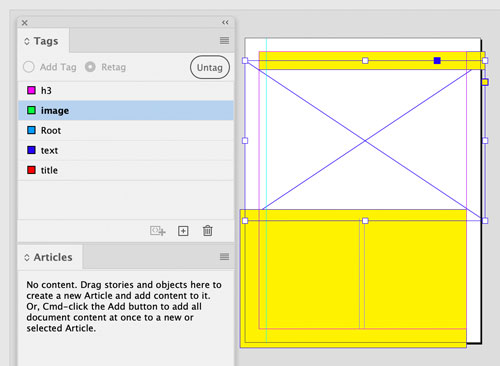Click the Articles panel 'No content' message
Viewport: 500px width, 366px height.
click(x=124, y=306)
